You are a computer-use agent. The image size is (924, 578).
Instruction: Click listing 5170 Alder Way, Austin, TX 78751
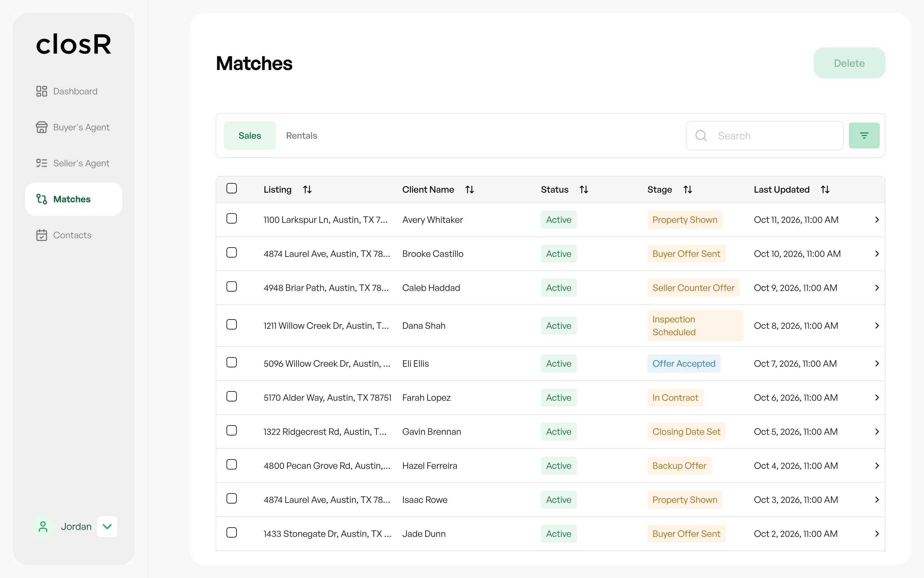point(327,398)
